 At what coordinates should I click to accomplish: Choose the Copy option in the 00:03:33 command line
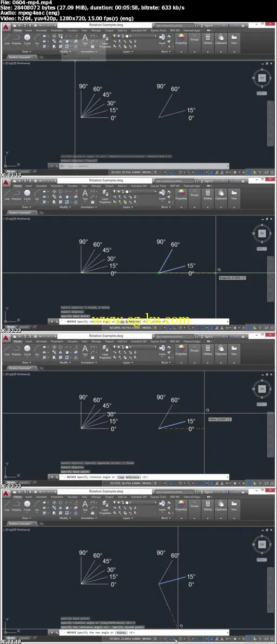click(121, 477)
